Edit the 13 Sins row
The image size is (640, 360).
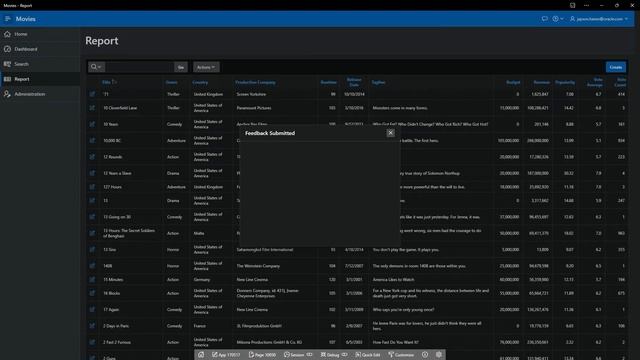[x=92, y=249]
